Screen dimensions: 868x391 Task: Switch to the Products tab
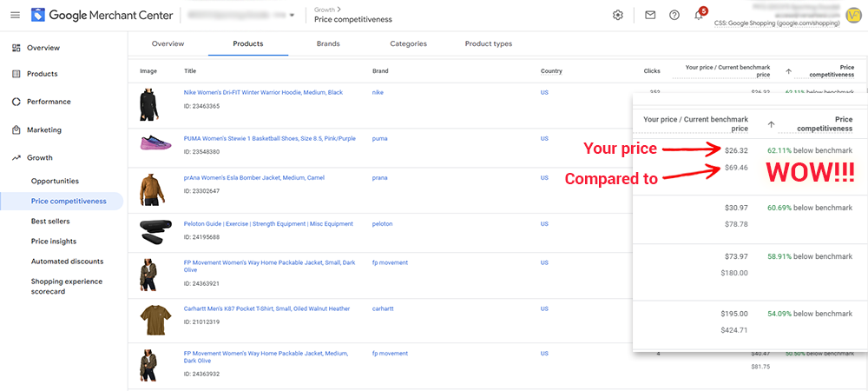tap(248, 43)
